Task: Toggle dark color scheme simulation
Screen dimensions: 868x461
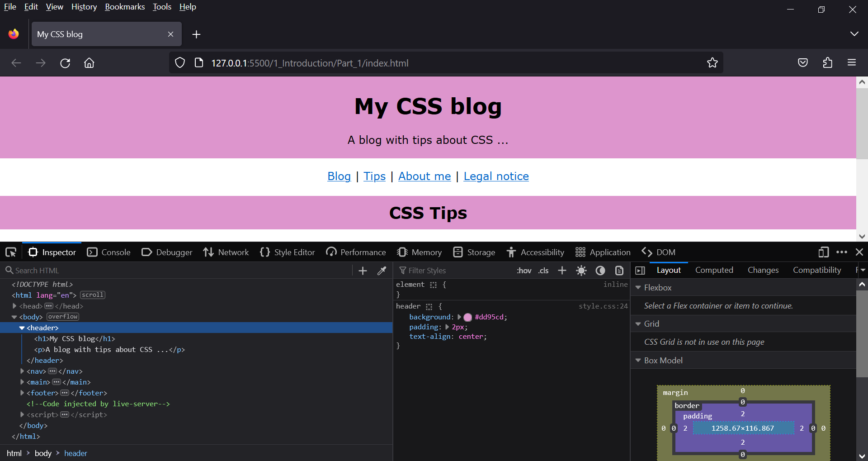Action: click(x=600, y=271)
